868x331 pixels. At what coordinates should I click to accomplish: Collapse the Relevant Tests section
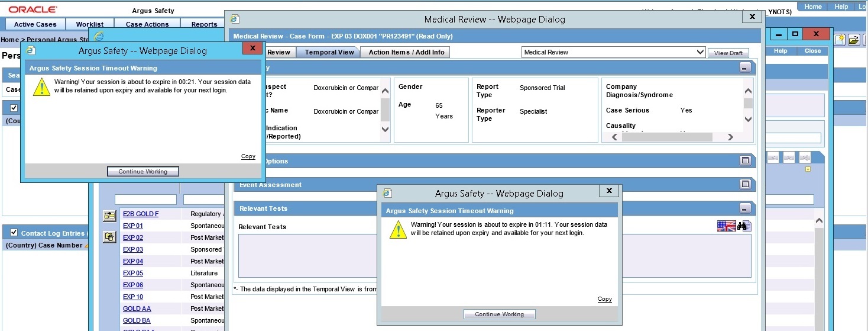click(x=745, y=208)
